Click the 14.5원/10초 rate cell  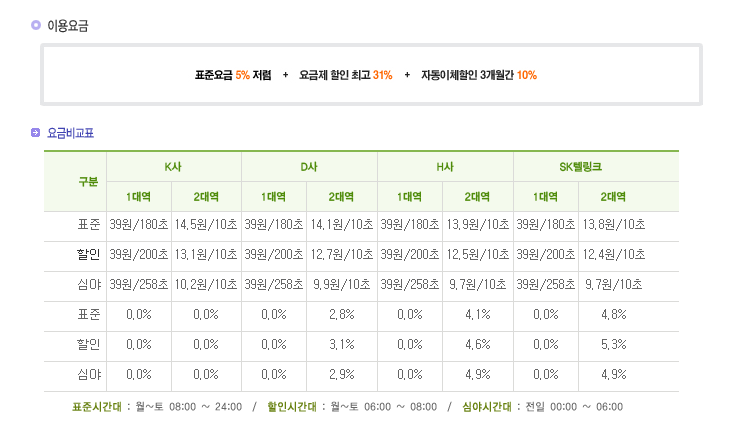pos(205,225)
